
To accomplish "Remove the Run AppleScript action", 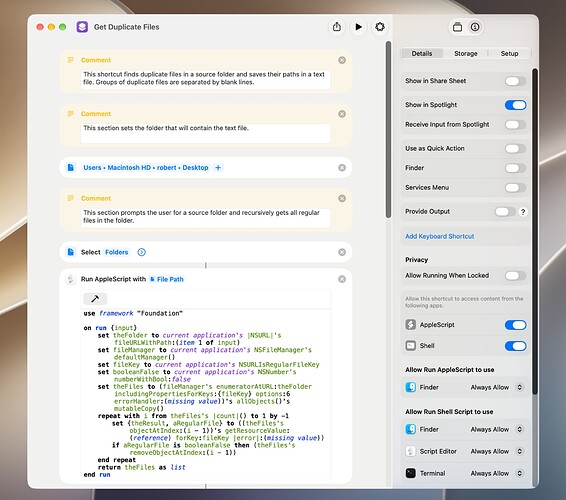I will (x=342, y=279).
